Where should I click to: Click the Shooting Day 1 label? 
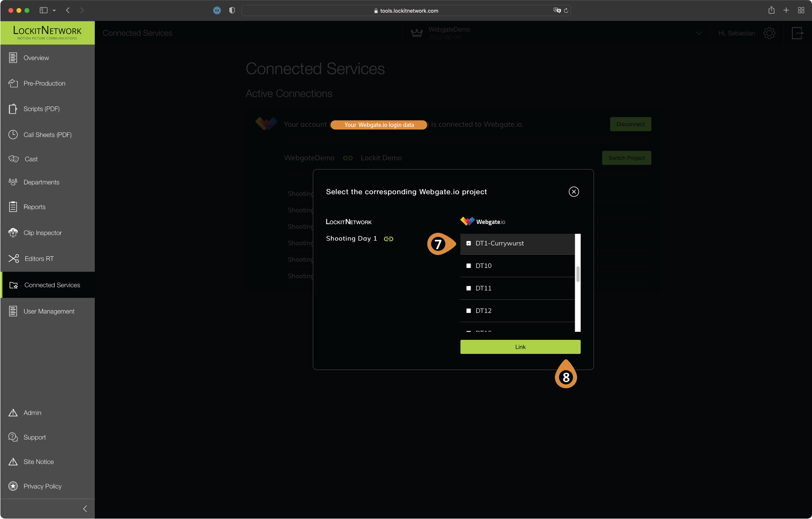(351, 239)
